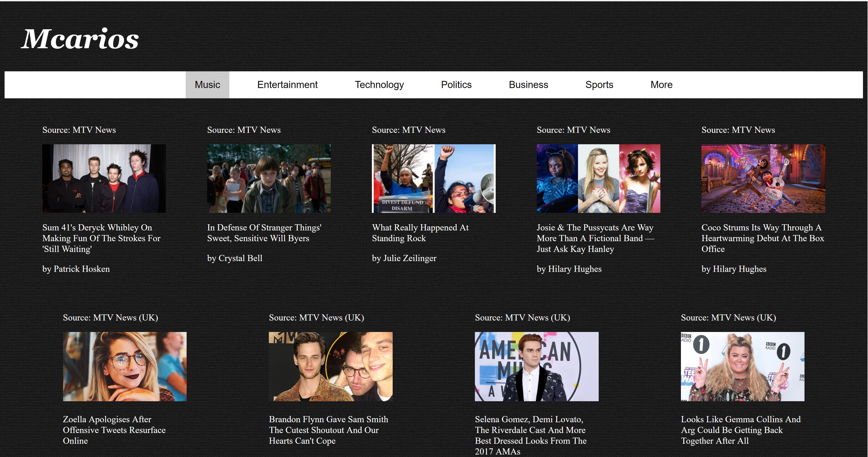Open the Gemma Collins BBC Radio 1 thumbnail

[743, 366]
